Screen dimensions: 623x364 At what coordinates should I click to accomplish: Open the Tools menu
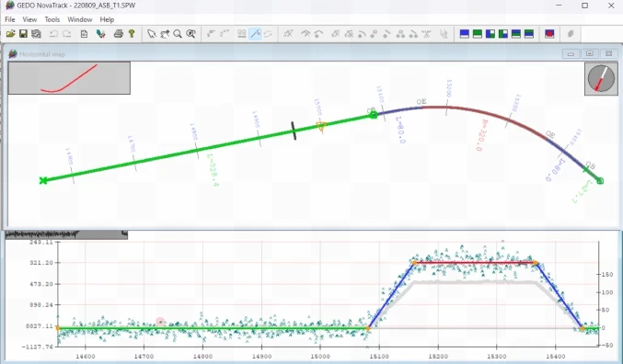(x=52, y=19)
